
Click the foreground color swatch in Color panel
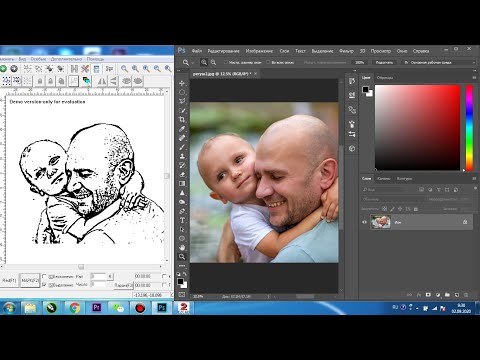tap(365, 89)
